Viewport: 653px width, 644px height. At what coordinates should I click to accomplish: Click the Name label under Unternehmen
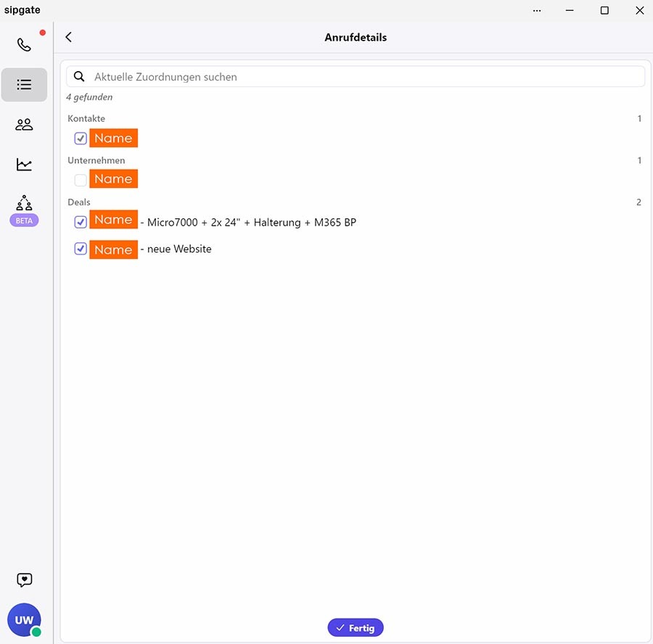point(113,178)
